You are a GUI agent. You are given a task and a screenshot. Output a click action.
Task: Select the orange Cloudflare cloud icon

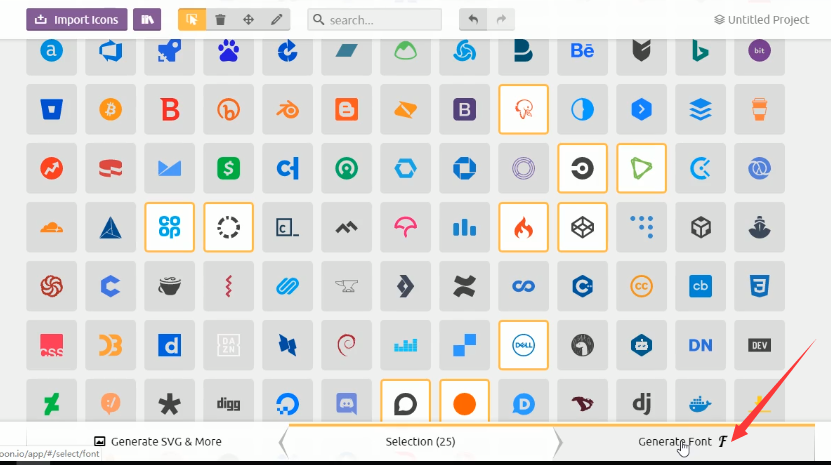[51, 227]
